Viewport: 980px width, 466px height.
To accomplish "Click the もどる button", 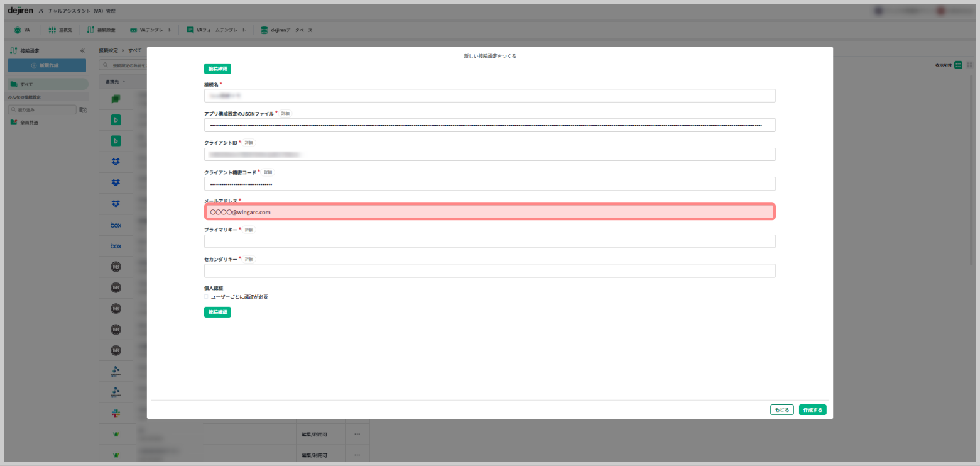I will (781, 410).
